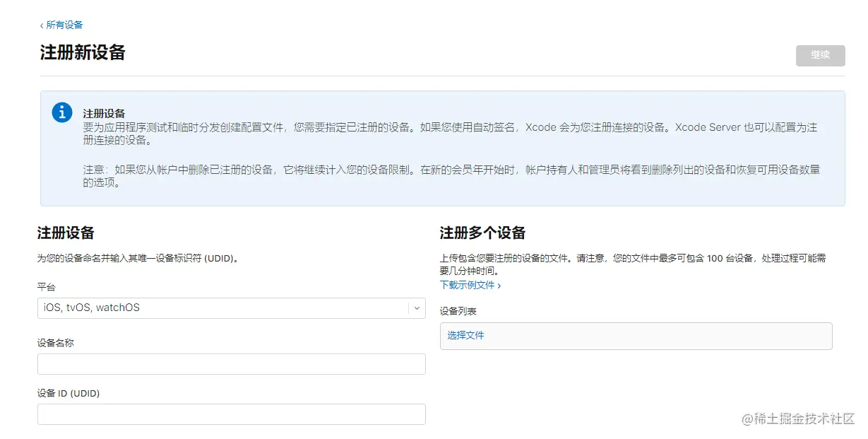Click the 设备列表 label
The image size is (868, 439).
point(458,311)
